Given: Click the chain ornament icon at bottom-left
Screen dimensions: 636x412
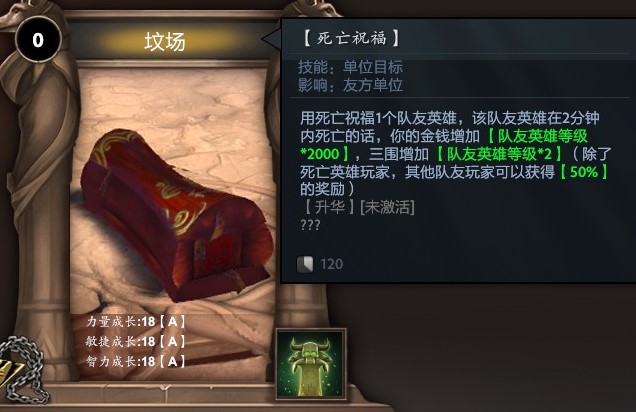Looking at the screenshot, I should click(x=25, y=370).
